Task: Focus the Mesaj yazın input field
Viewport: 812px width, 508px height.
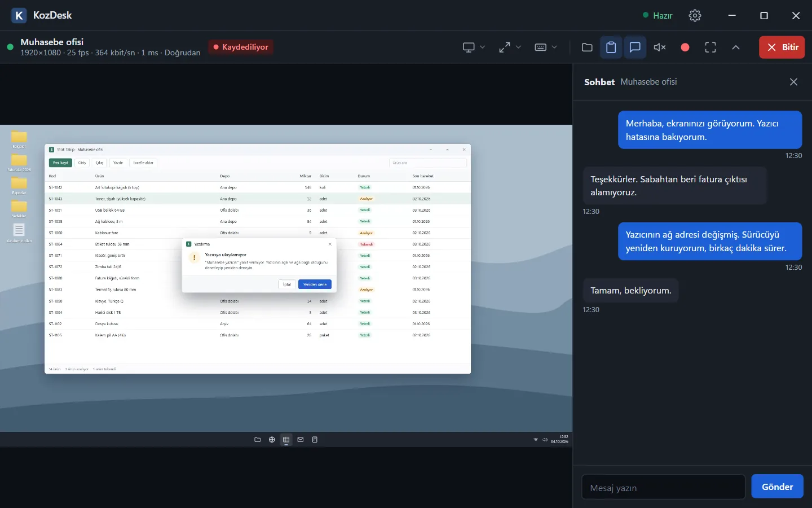Action: (x=663, y=488)
